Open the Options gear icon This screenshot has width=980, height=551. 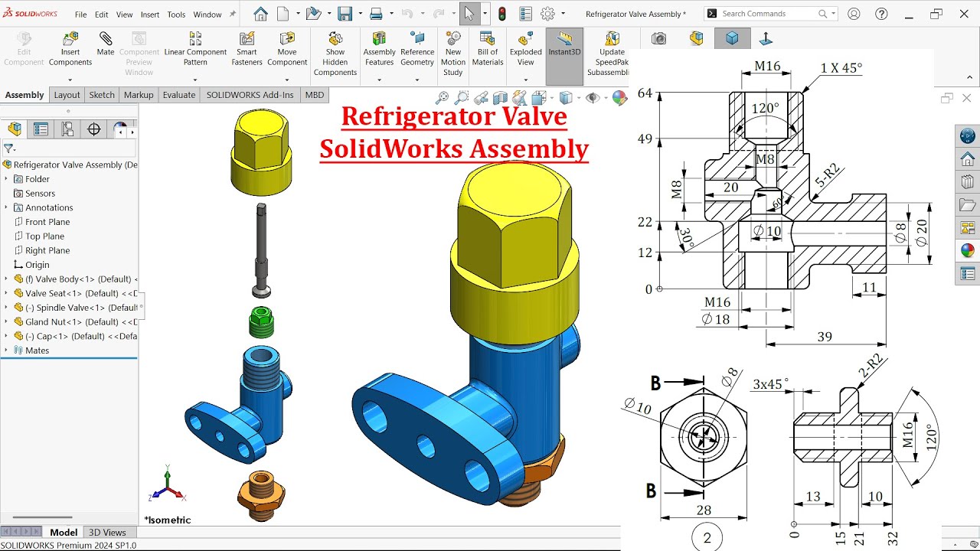[547, 14]
